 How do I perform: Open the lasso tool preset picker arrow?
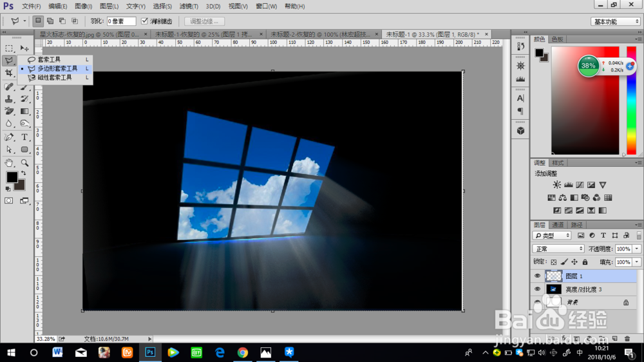pos(24,21)
